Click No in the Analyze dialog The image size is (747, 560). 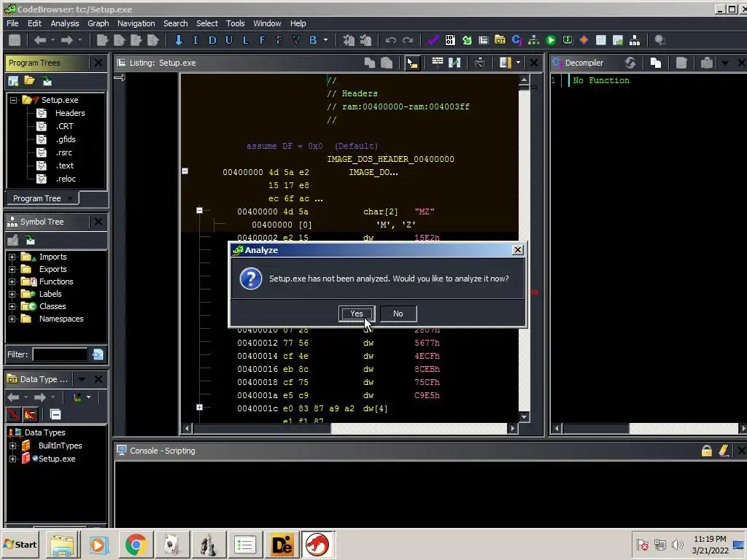398,314
